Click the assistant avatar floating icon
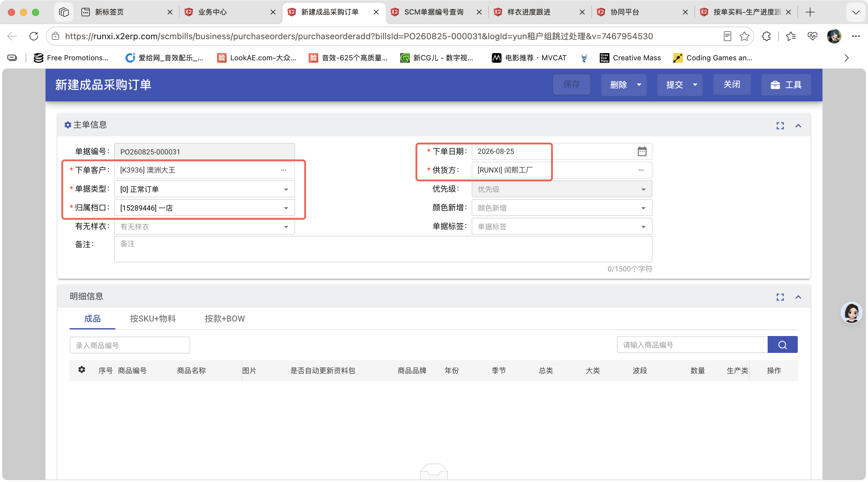Screen dimensions: 868x482 851,312
